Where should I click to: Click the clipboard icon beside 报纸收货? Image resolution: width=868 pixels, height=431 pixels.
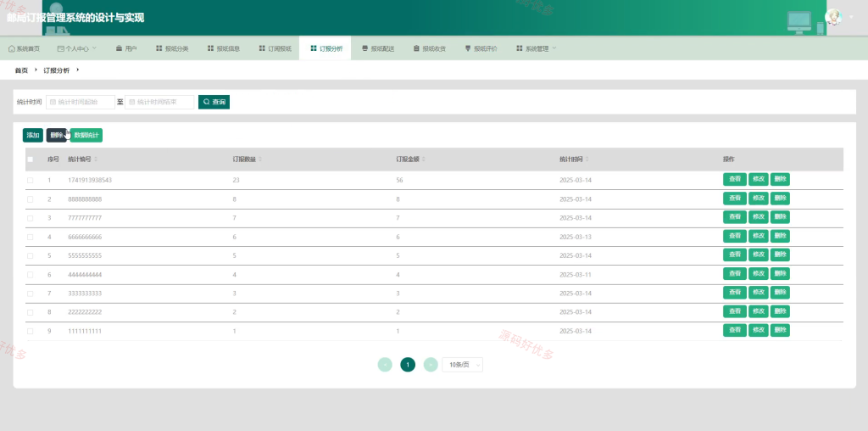(416, 48)
